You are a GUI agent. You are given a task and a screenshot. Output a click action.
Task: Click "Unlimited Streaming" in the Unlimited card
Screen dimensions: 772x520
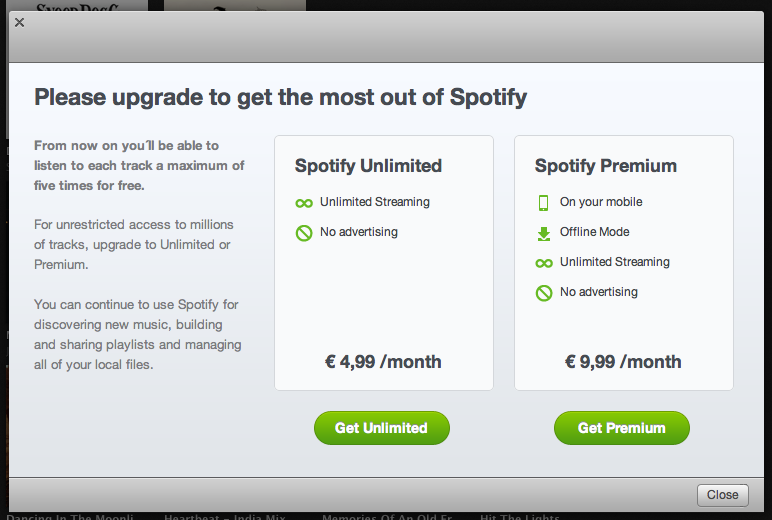[375, 202]
